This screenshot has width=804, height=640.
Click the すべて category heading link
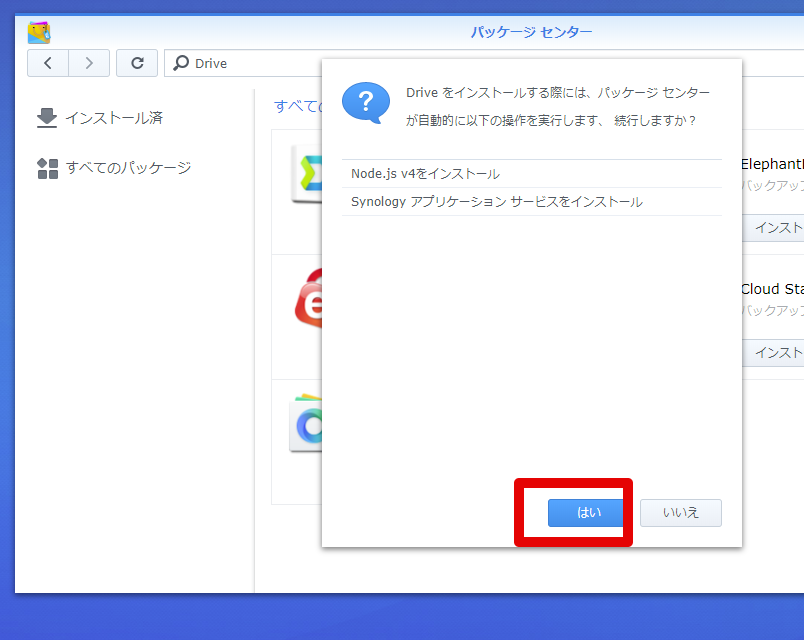click(298, 106)
